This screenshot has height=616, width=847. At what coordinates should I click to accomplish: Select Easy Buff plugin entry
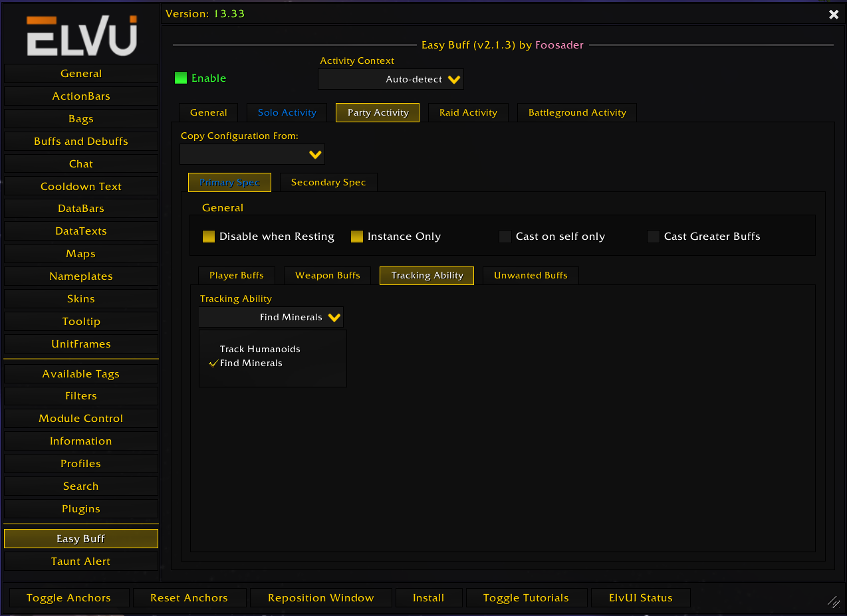(81, 539)
